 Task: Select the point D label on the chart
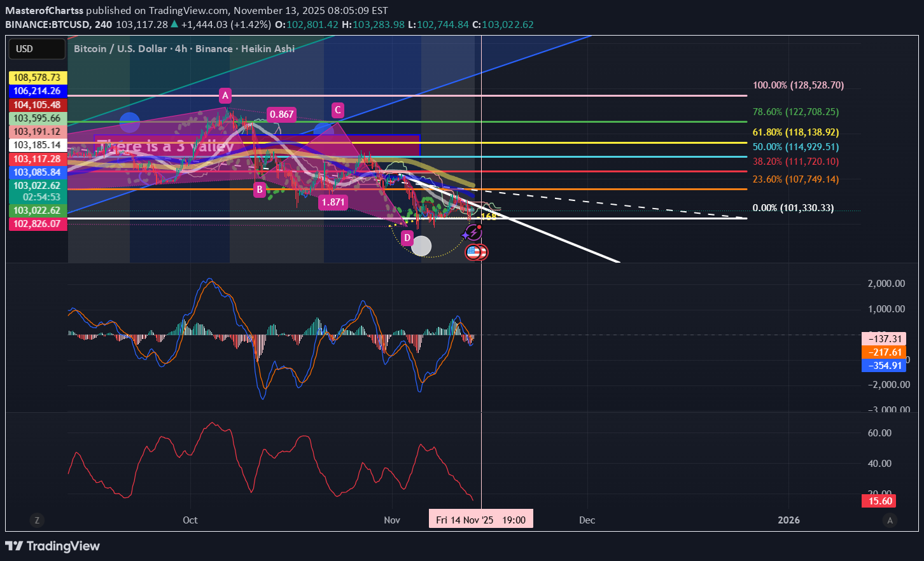point(407,237)
